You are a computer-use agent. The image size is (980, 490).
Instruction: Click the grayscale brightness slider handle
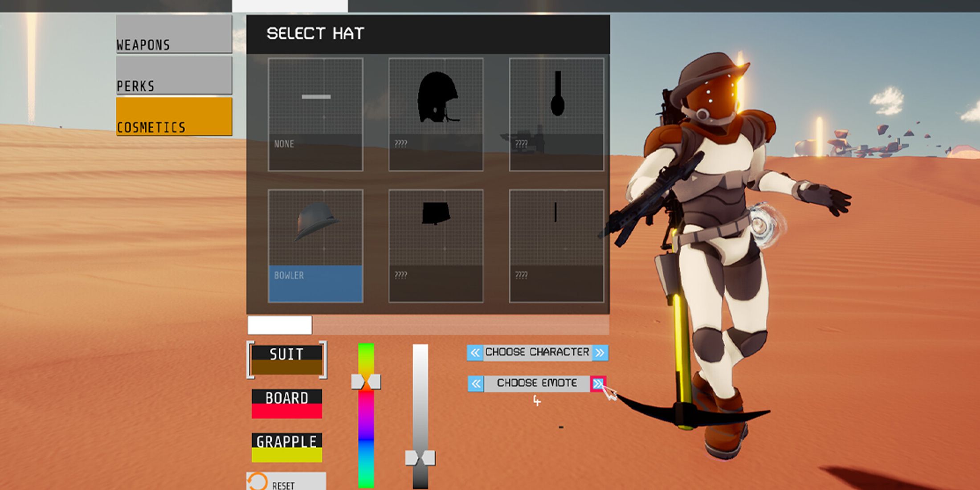(x=420, y=458)
